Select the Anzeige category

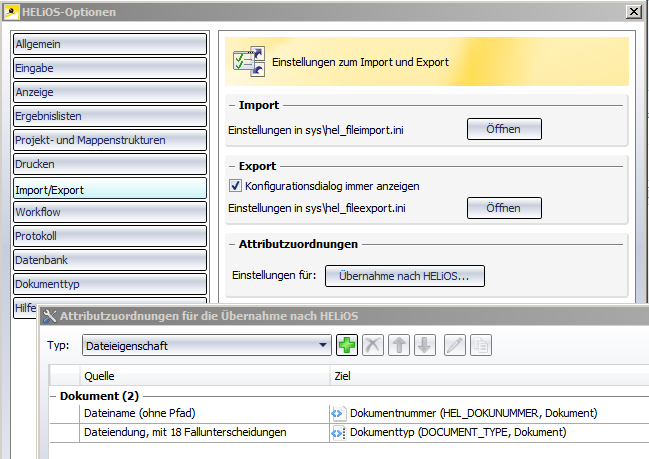(110, 92)
